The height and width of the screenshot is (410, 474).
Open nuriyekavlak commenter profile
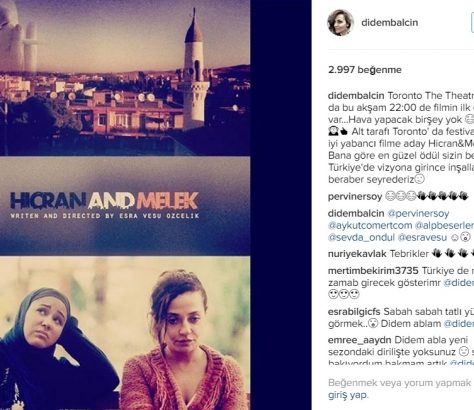click(357, 254)
